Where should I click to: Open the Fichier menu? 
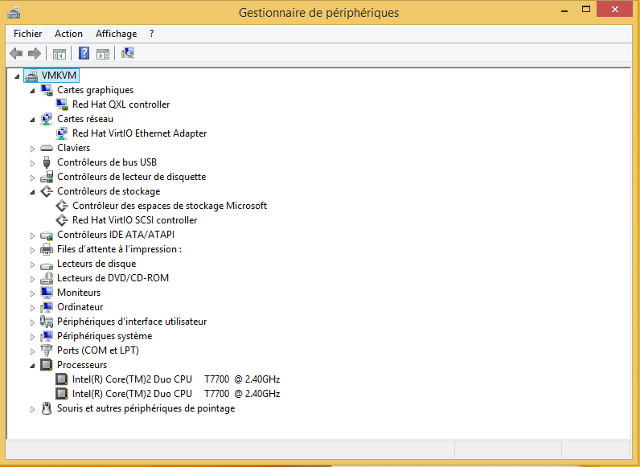[28, 34]
